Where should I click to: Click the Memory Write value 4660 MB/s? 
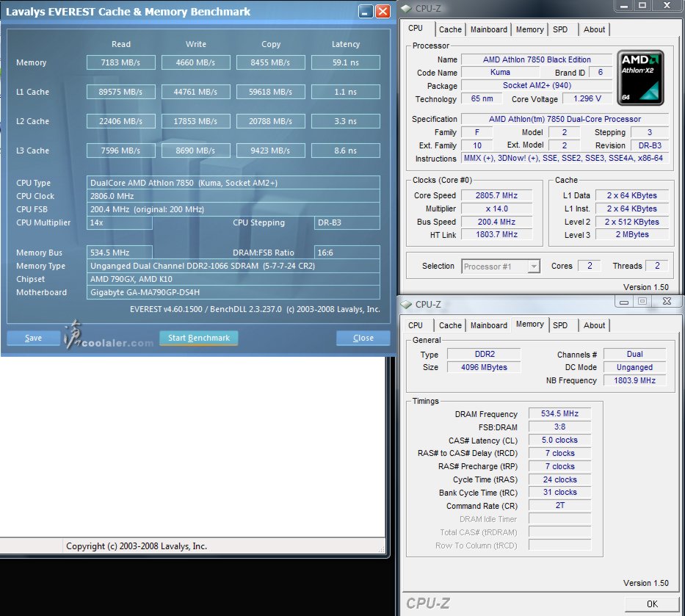pyautogui.click(x=196, y=62)
